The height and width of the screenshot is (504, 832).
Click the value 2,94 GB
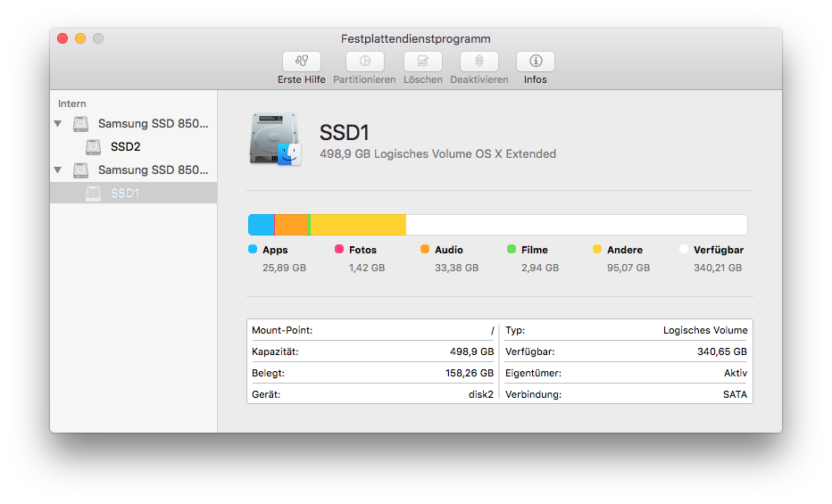coord(540,268)
